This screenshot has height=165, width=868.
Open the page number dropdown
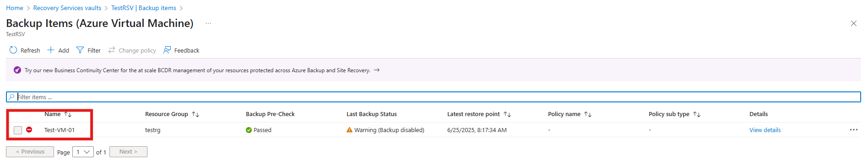pyautogui.click(x=83, y=152)
